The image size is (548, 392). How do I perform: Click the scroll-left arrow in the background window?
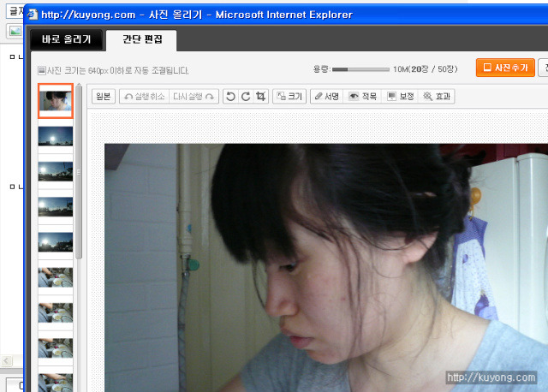click(x=7, y=360)
